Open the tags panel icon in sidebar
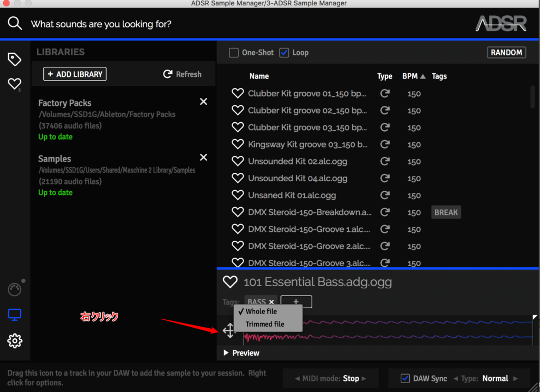 [15, 60]
